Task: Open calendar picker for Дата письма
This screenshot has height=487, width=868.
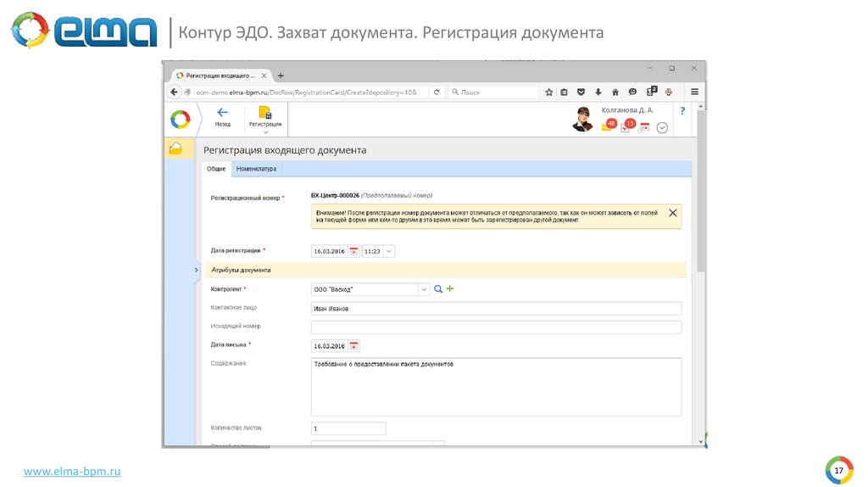Action: click(x=353, y=346)
